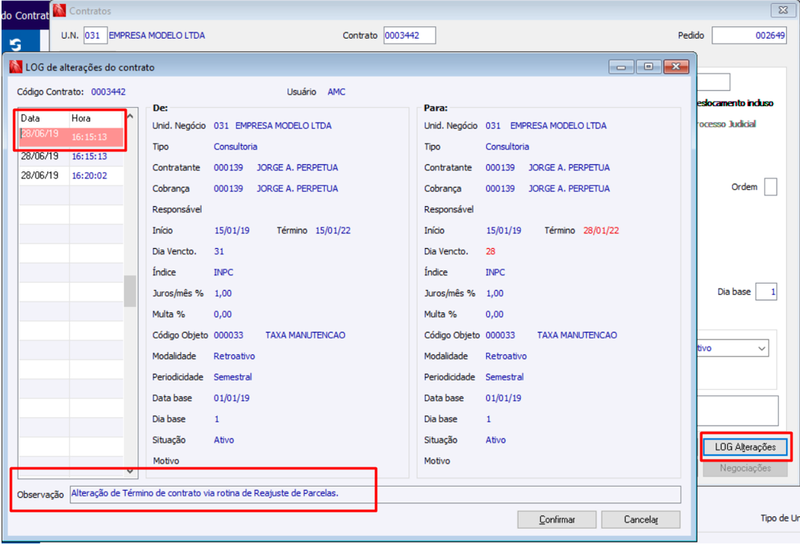800x545 pixels.
Task: Click Retroativo in the Para panel
Action: pos(506,356)
